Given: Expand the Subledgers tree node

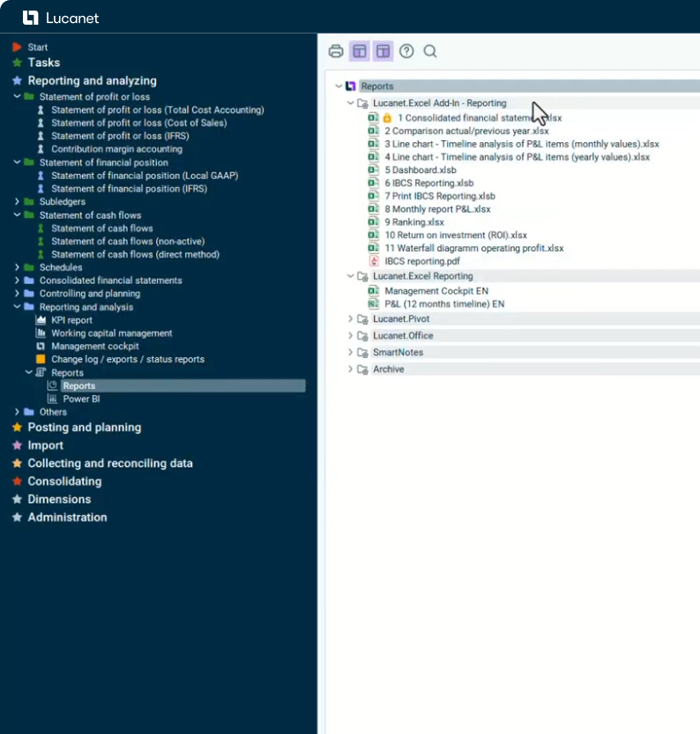Looking at the screenshot, I should coord(17,202).
